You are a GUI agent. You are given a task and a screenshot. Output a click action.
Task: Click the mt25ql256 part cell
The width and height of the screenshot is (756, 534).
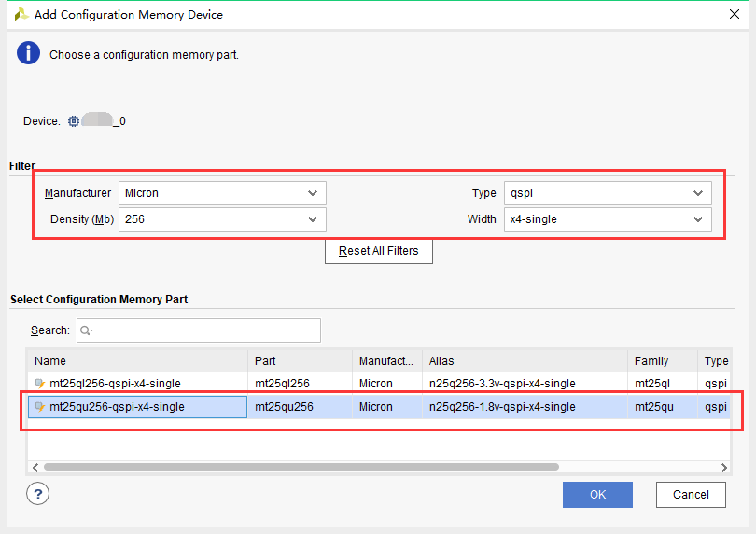pos(300,384)
